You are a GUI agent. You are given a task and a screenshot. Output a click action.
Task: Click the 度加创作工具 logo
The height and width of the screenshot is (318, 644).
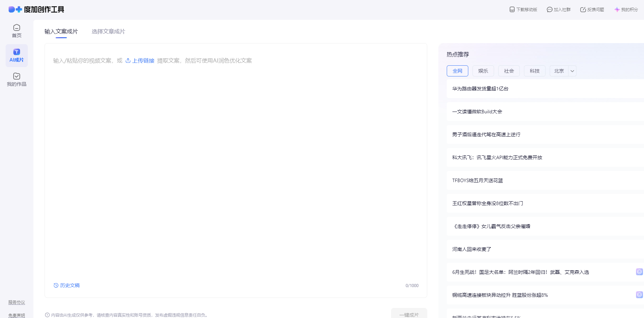tap(36, 9)
